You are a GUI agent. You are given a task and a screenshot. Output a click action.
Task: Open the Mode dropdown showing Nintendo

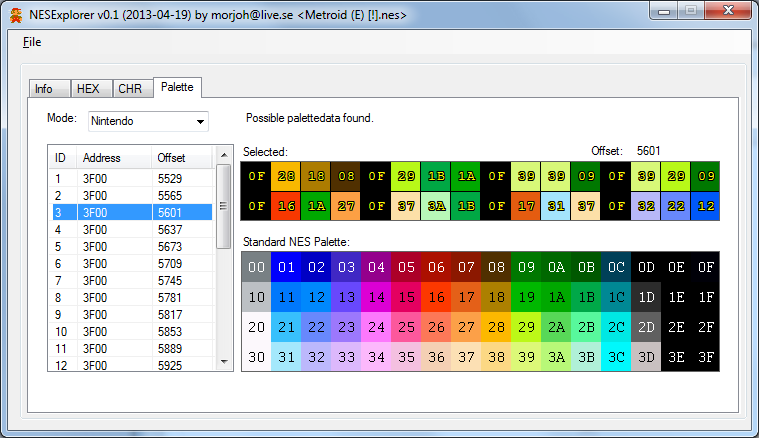[148, 121]
